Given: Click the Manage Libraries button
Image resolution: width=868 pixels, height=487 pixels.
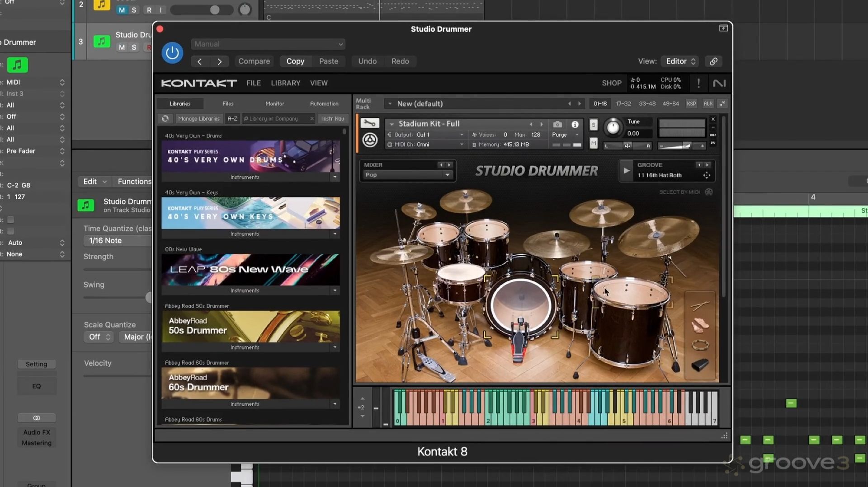Looking at the screenshot, I should pos(198,118).
